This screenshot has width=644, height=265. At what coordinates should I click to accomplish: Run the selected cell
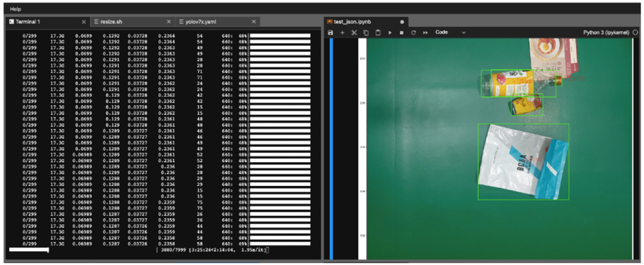pos(390,32)
